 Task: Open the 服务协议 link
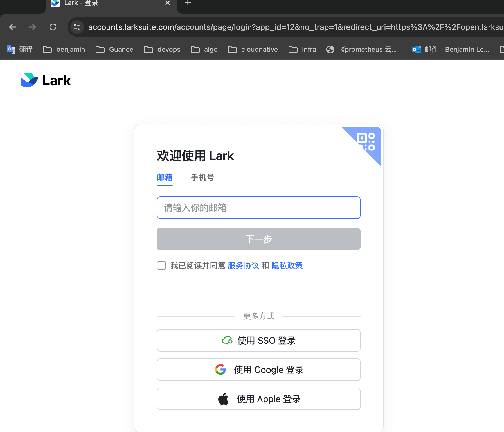click(243, 265)
